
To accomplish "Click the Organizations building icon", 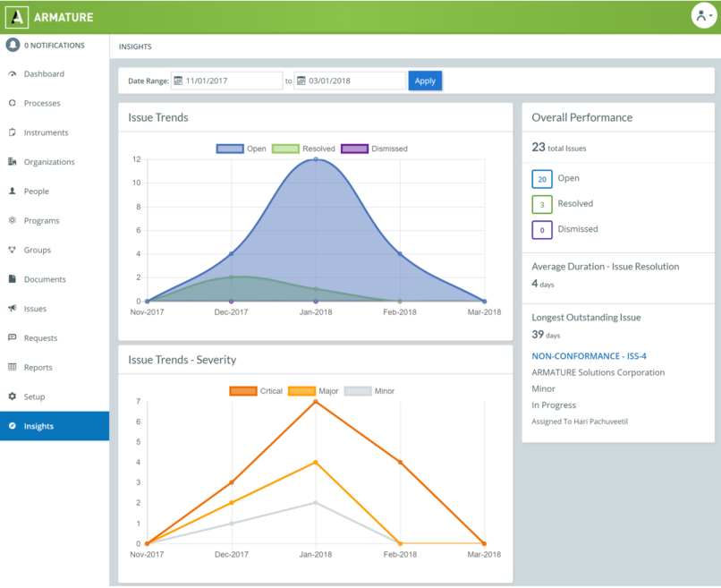I will (13, 162).
